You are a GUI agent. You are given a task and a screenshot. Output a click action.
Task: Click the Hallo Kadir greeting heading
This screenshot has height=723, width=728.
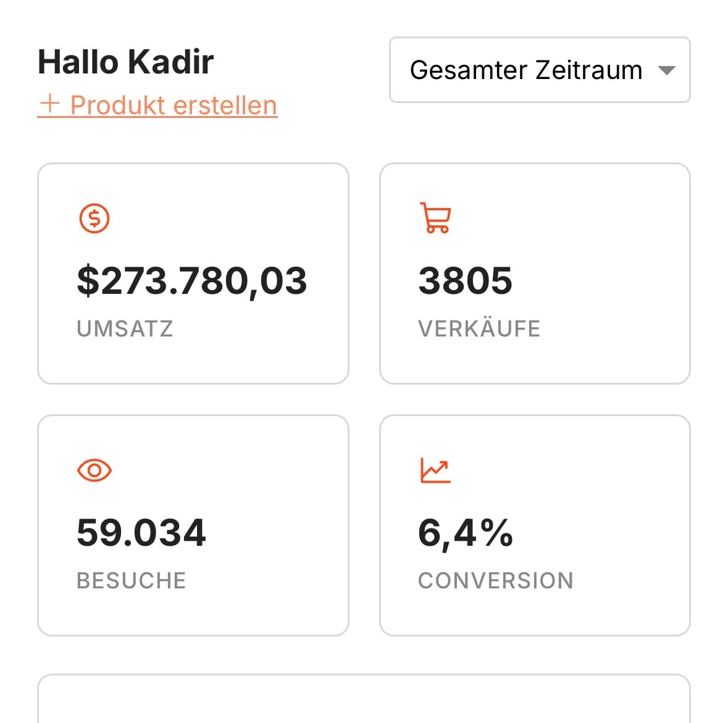pyautogui.click(x=125, y=62)
